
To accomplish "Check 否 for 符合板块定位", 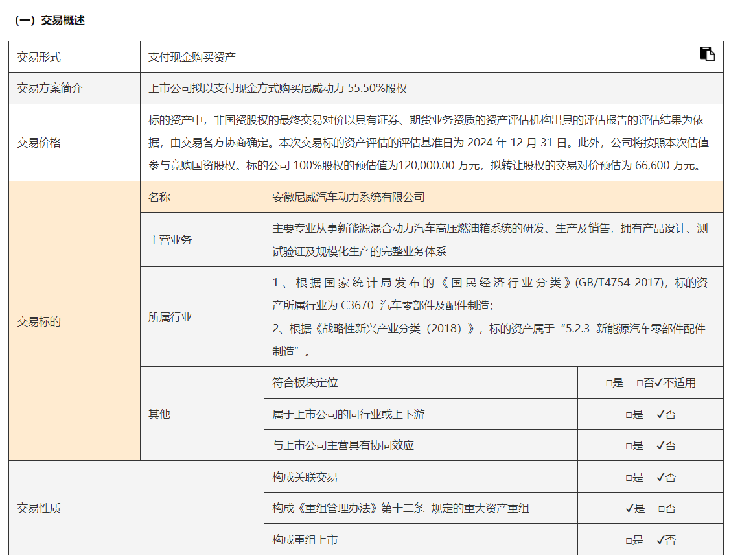I will click(640, 383).
